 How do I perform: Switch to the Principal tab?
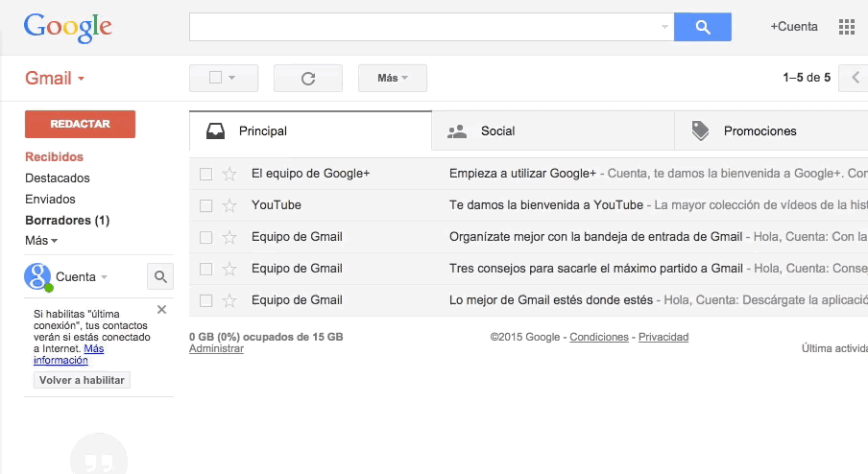(x=310, y=131)
